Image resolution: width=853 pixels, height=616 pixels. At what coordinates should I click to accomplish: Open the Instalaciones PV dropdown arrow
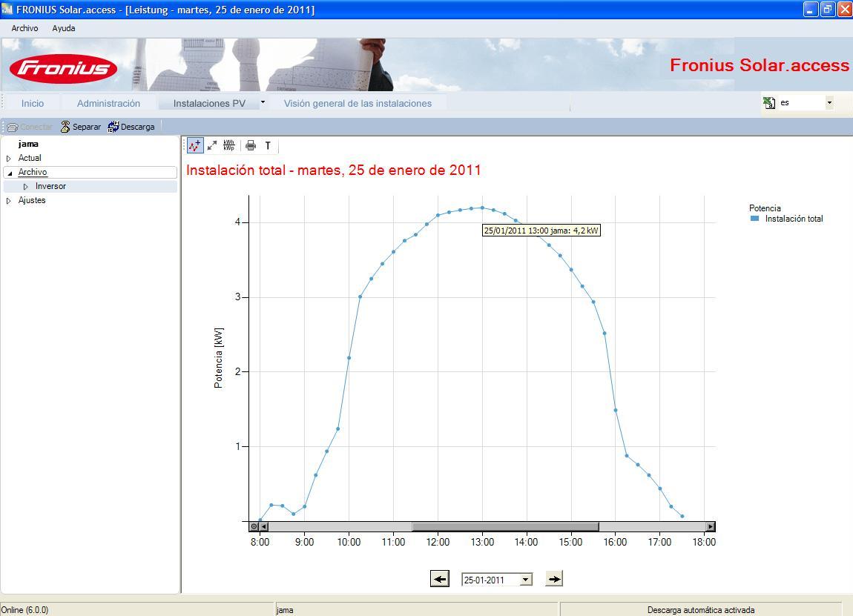(263, 102)
